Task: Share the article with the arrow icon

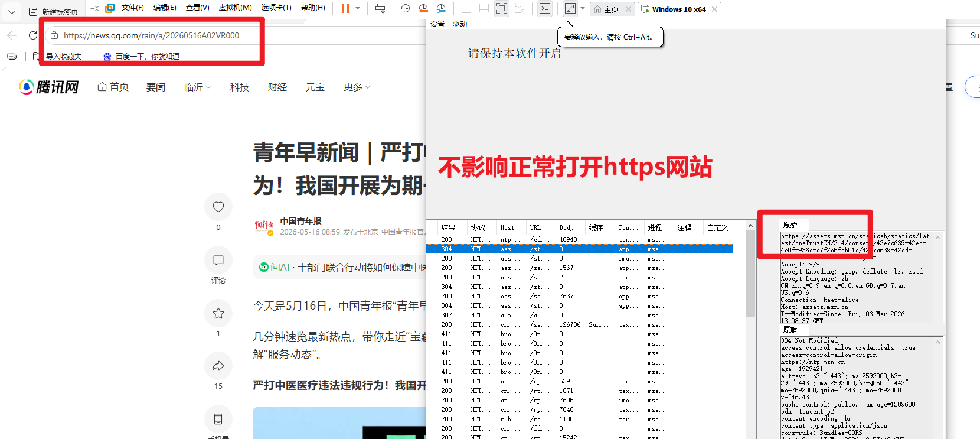Action: (218, 366)
